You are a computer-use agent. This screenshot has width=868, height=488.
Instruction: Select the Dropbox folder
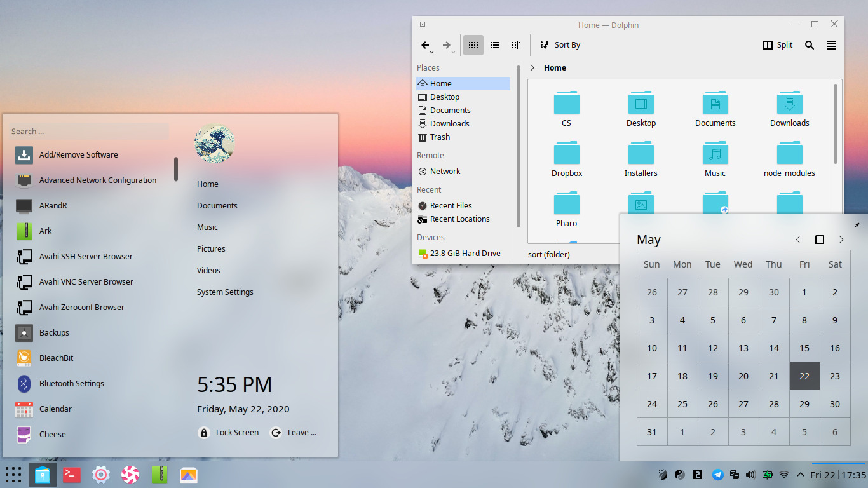tap(566, 159)
